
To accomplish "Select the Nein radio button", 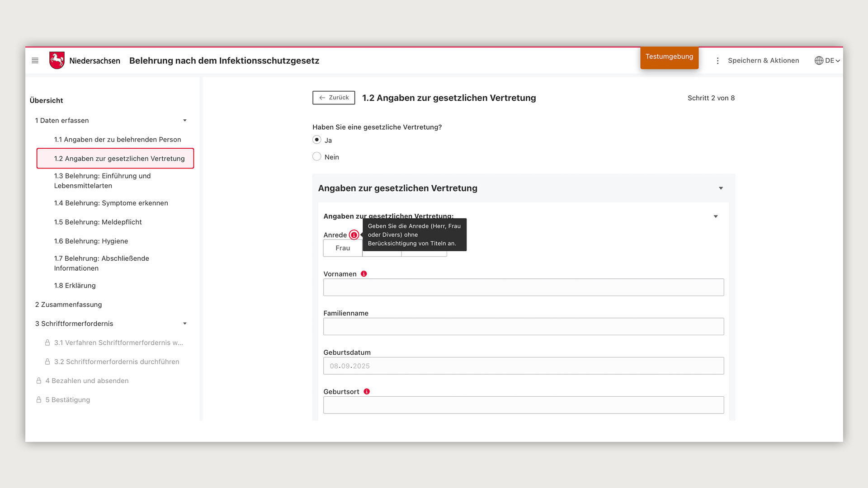I will 317,157.
